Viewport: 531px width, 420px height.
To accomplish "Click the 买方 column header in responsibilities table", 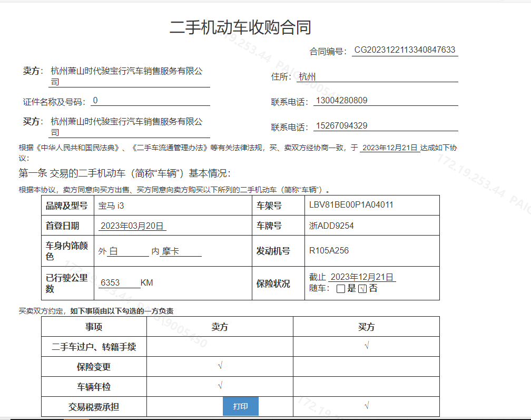I will pyautogui.click(x=367, y=327).
